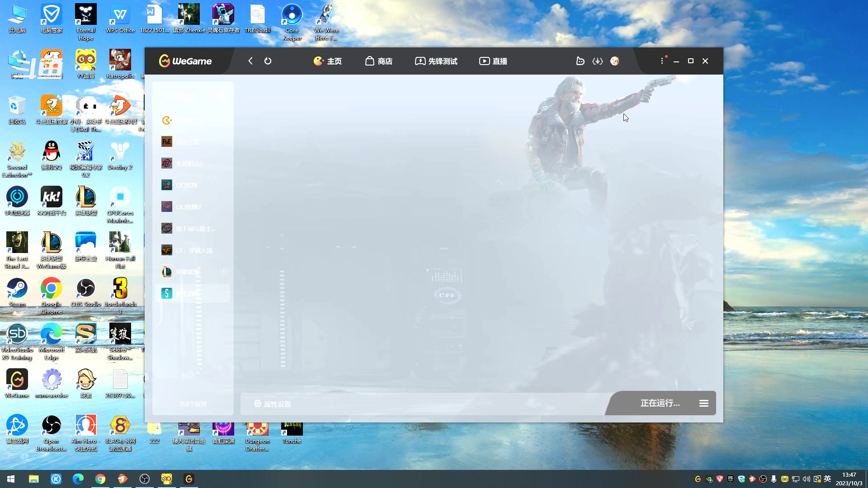The image size is (868, 488).
Task: Open the hamburger menu beside 正在运行
Action: tap(704, 403)
